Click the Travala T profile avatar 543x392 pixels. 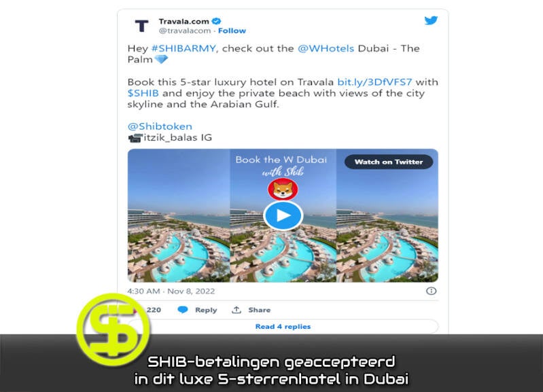[x=141, y=26]
